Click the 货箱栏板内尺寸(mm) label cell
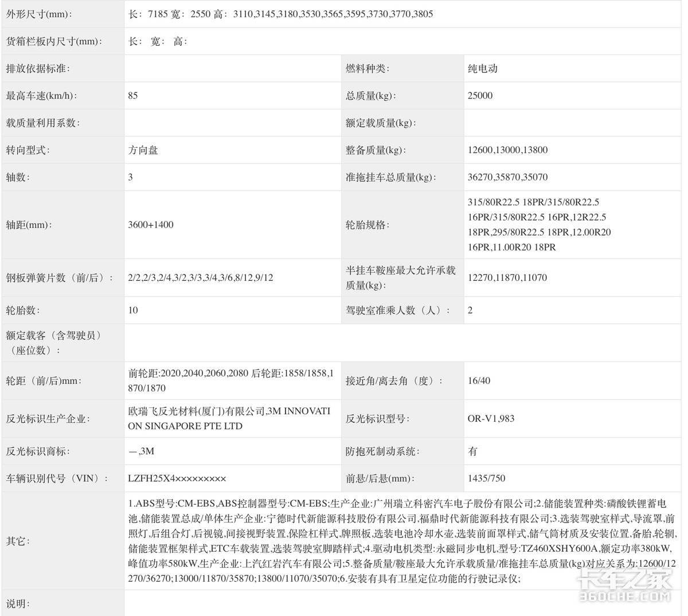Screen dimensions: 688x616 [x=53, y=41]
